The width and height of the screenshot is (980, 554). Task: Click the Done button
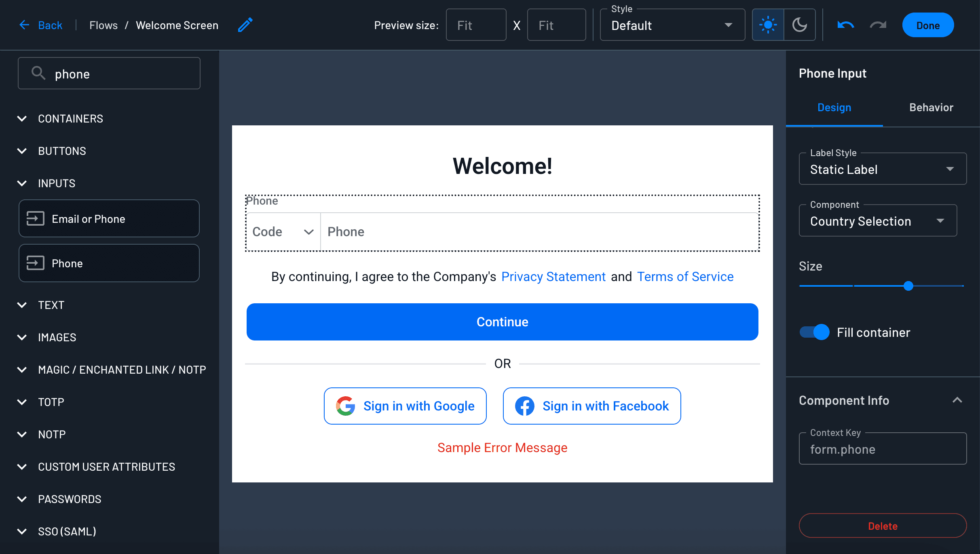[928, 25]
